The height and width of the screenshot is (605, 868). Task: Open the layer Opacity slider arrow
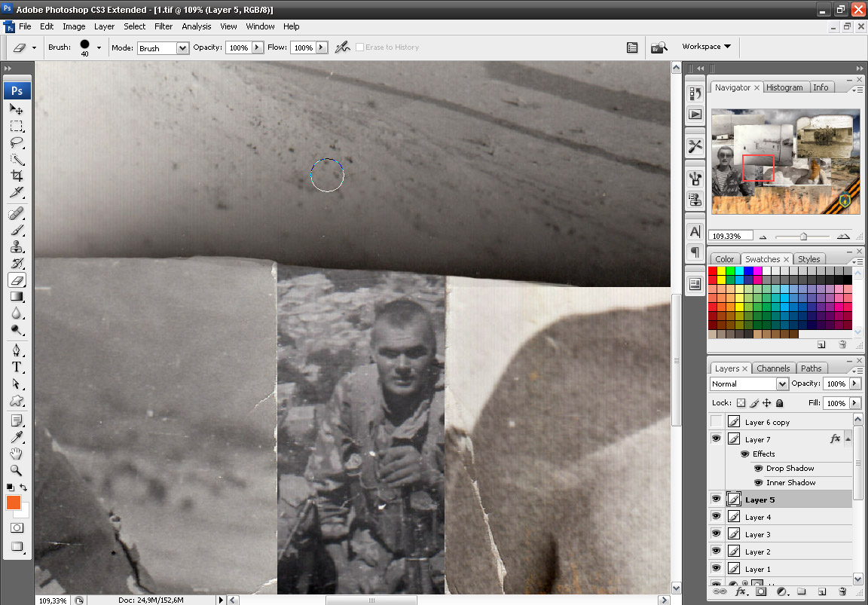coord(854,383)
